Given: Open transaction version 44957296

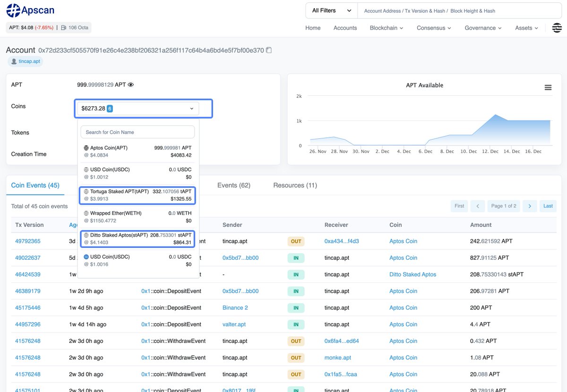Looking at the screenshot, I should tap(28, 324).
